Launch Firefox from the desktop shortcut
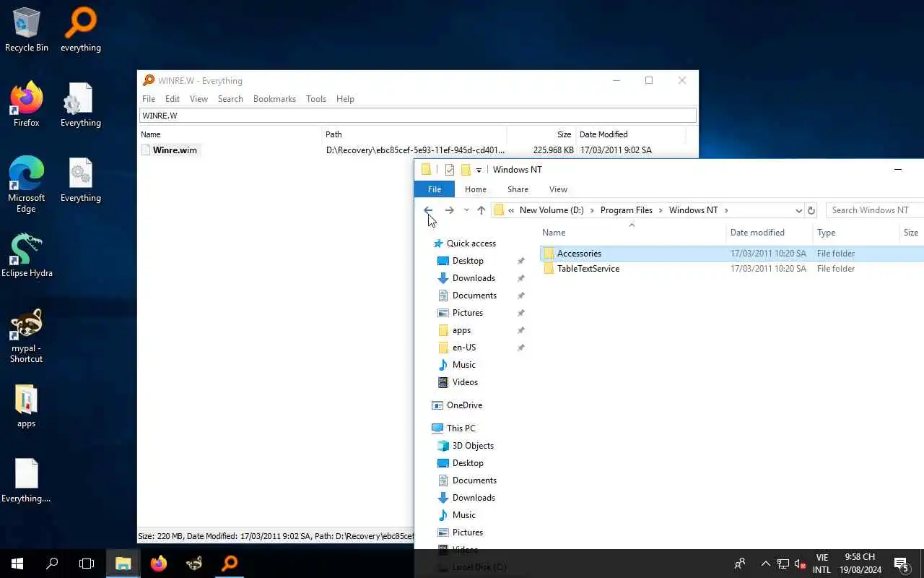The width and height of the screenshot is (924, 578). [27, 105]
